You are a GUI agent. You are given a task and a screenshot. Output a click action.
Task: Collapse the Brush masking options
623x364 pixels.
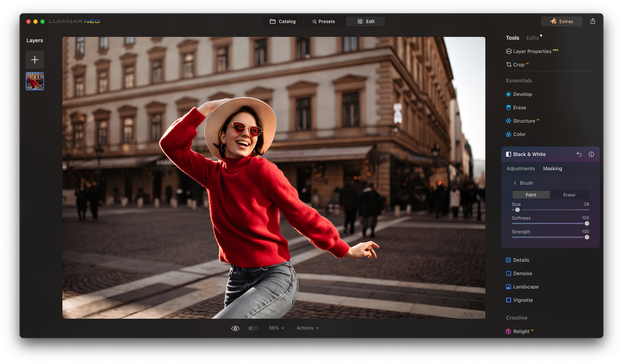pyautogui.click(x=515, y=183)
